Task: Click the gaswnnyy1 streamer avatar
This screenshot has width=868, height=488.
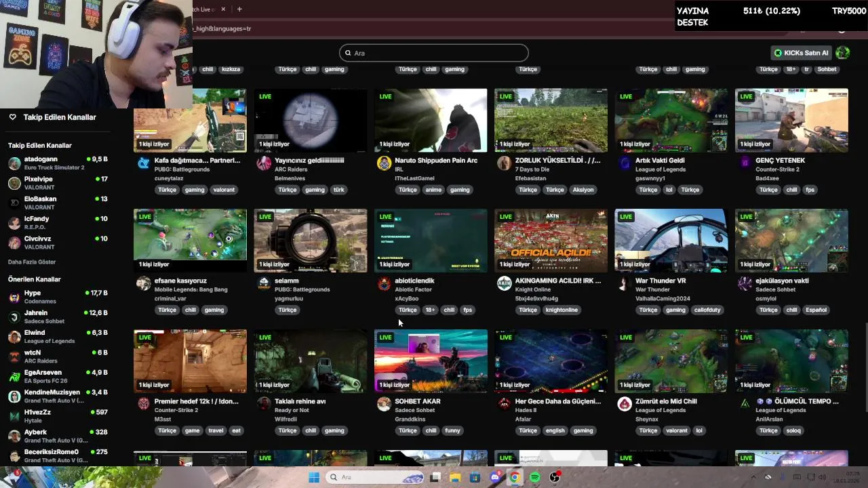Action: [625, 163]
